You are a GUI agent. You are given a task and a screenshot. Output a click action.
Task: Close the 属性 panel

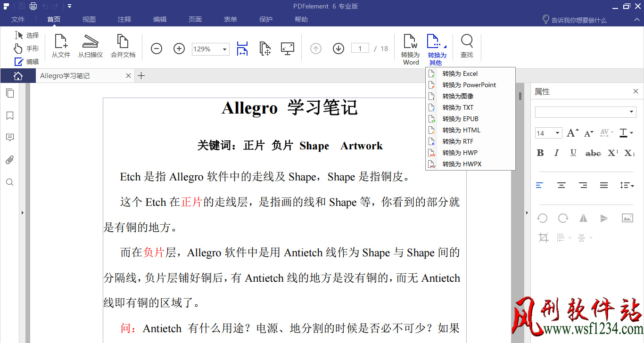click(636, 91)
